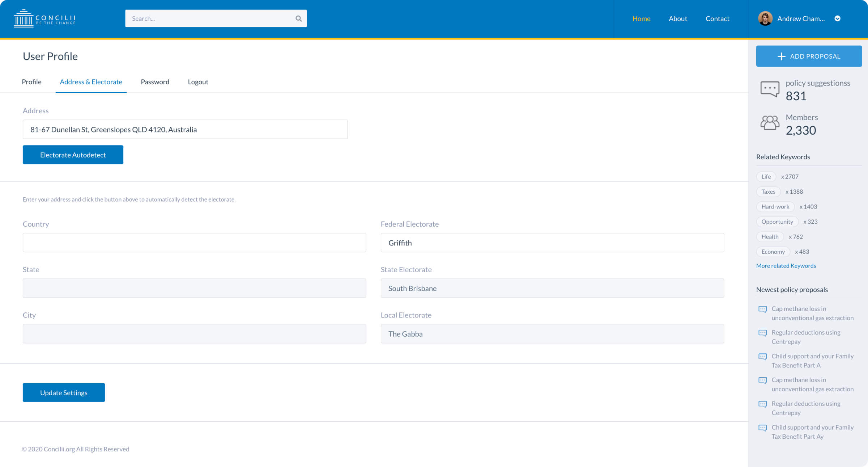The height and width of the screenshot is (467, 868).
Task: Click the Country input field
Action: [x=194, y=243]
